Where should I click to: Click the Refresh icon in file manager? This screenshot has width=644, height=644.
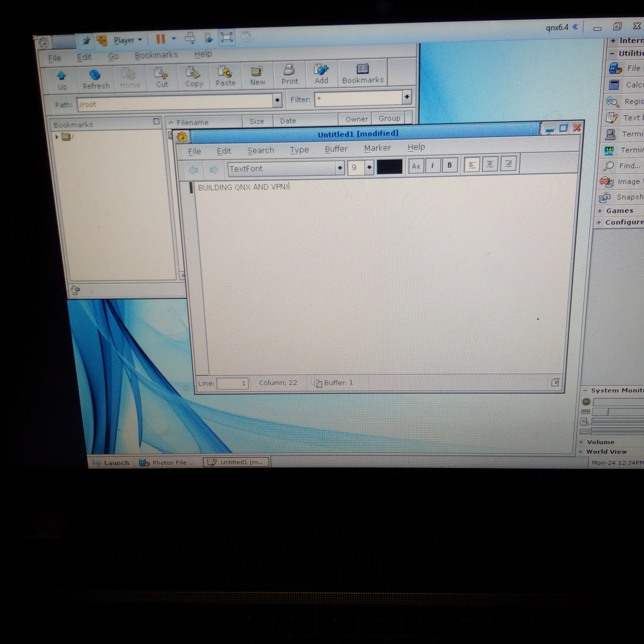[96, 79]
